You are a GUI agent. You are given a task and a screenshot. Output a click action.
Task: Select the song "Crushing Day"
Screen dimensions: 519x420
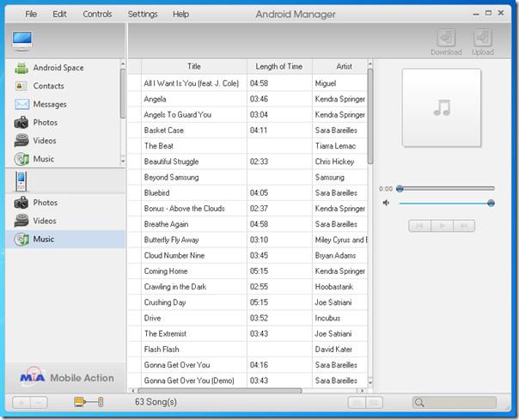pyautogui.click(x=165, y=302)
